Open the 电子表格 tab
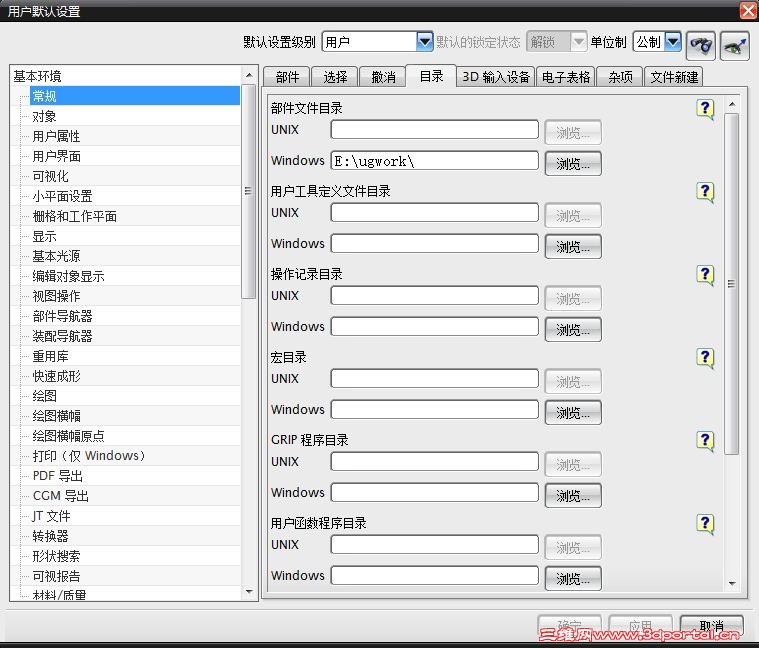Image resolution: width=759 pixels, height=648 pixels. coord(566,77)
